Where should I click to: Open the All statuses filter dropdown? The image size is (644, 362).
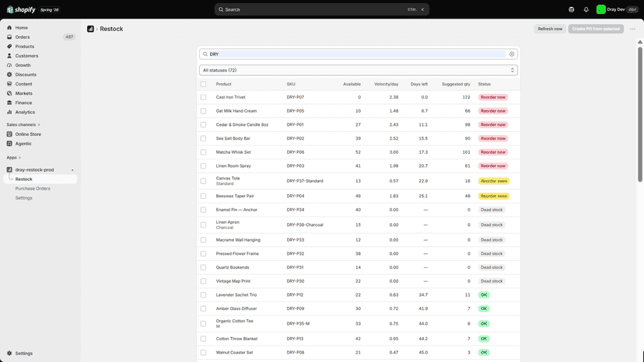tap(358, 70)
